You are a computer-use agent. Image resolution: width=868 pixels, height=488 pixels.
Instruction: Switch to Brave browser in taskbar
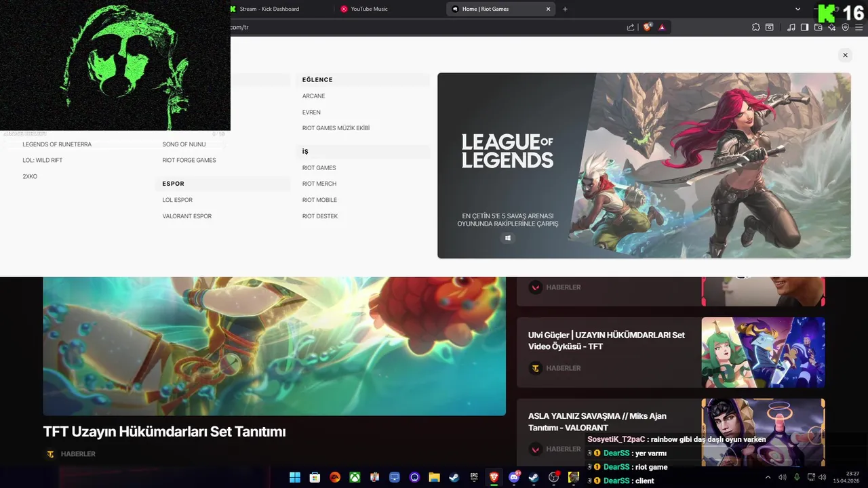pos(494,477)
